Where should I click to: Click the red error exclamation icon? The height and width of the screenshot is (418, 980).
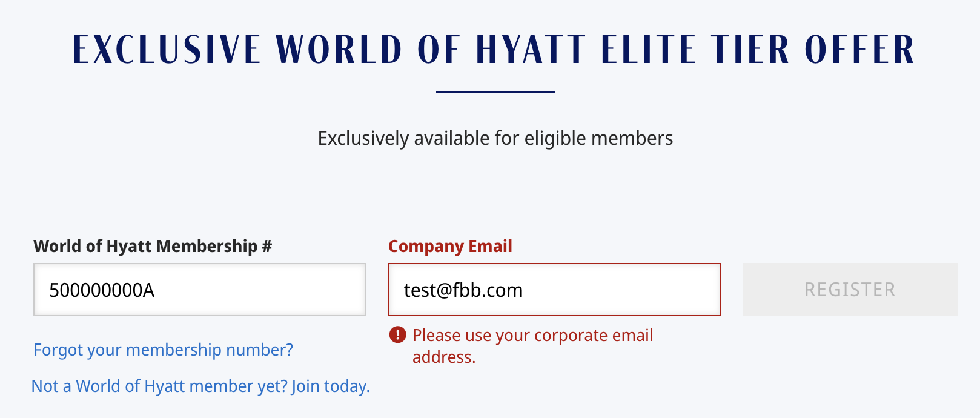pyautogui.click(x=397, y=334)
